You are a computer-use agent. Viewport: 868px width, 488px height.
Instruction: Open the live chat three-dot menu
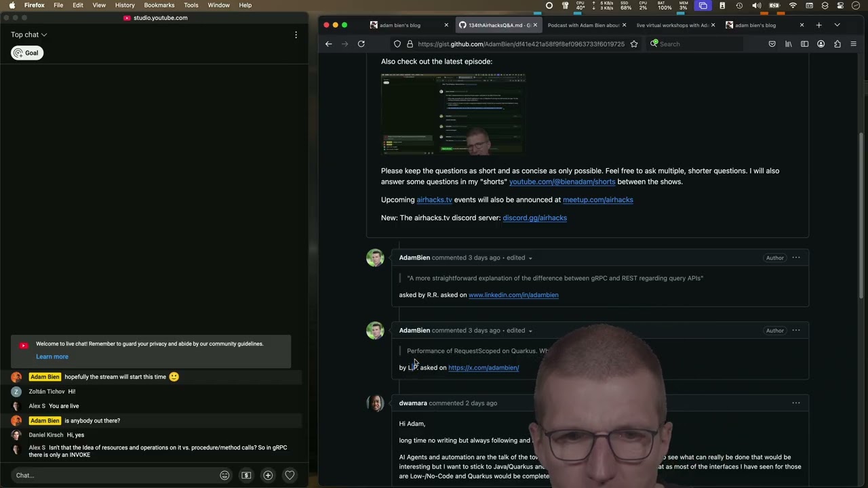[x=296, y=35]
